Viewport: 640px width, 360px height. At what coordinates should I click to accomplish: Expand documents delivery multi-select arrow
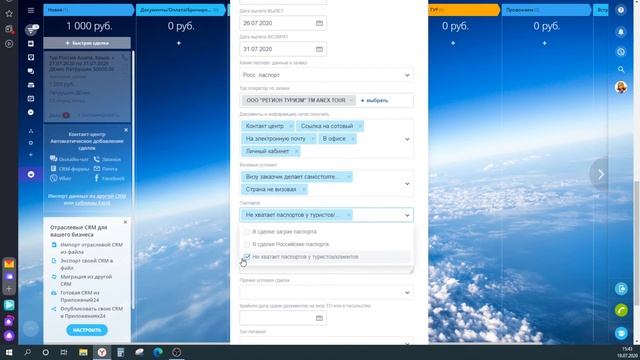(407, 139)
